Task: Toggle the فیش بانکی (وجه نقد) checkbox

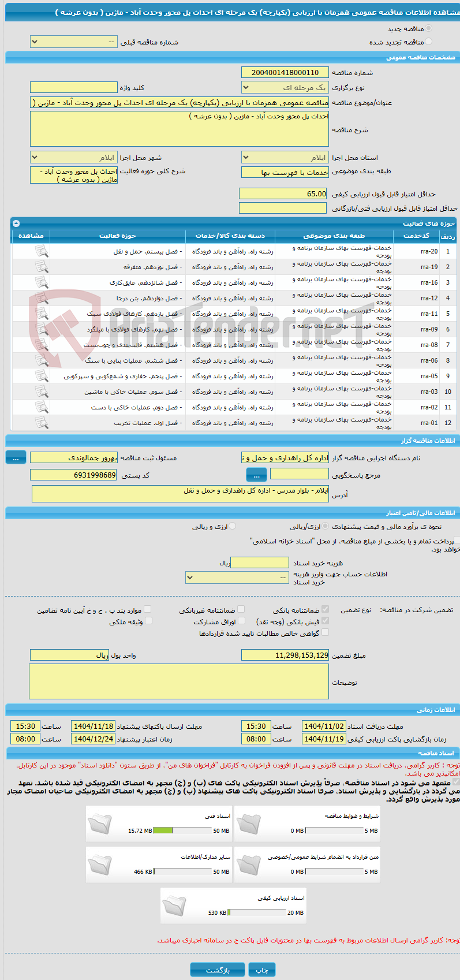Action: 326,621
